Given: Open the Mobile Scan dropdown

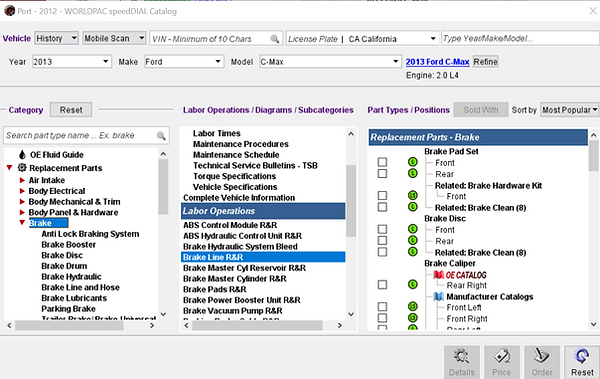Looking at the screenshot, I should (114, 38).
